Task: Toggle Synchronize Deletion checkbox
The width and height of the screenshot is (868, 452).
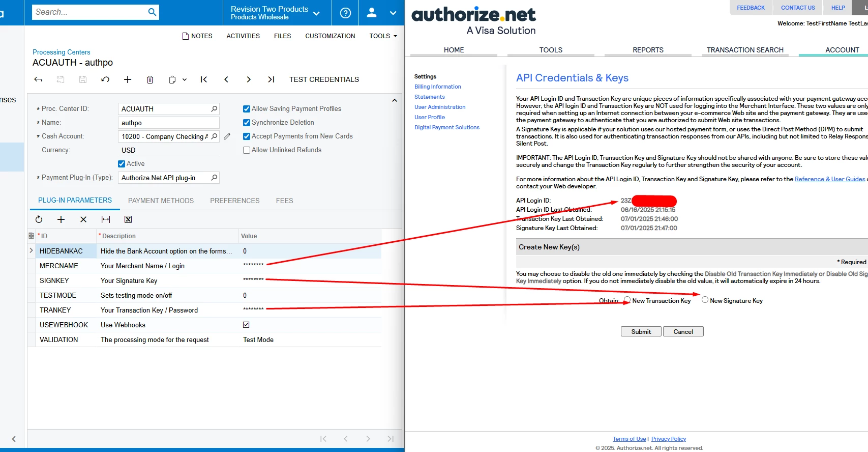Action: [x=247, y=123]
